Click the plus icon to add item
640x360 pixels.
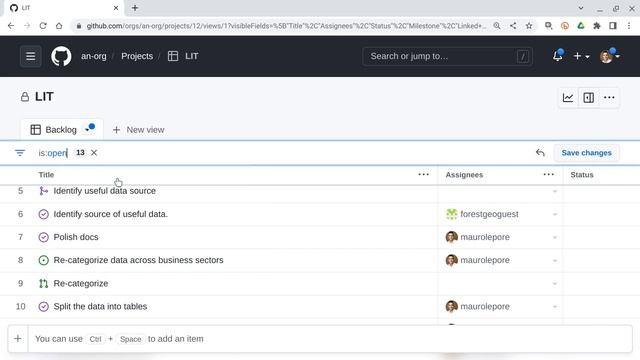coord(18,338)
